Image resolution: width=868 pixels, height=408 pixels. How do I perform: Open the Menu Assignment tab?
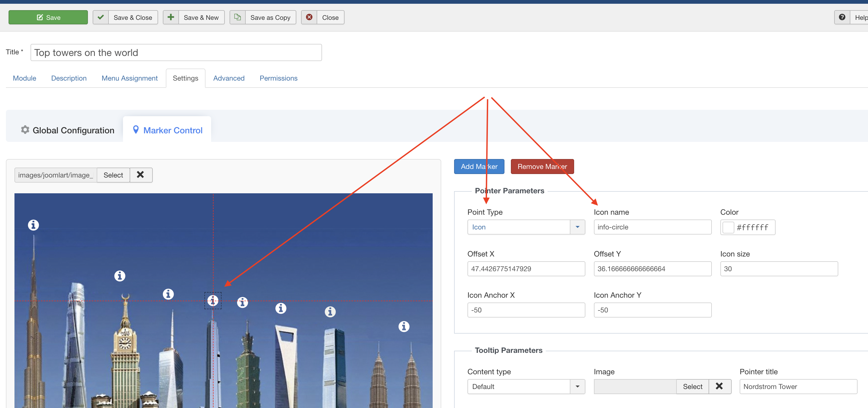click(x=129, y=78)
